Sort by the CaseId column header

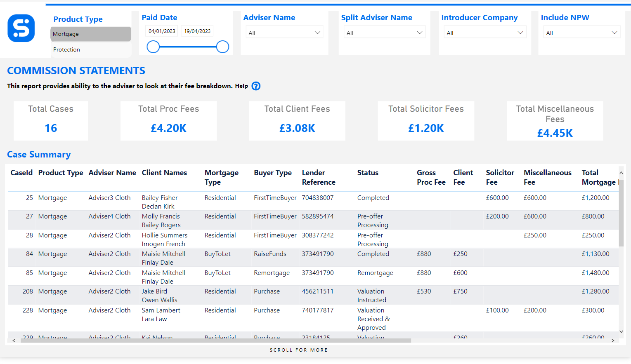(21, 173)
